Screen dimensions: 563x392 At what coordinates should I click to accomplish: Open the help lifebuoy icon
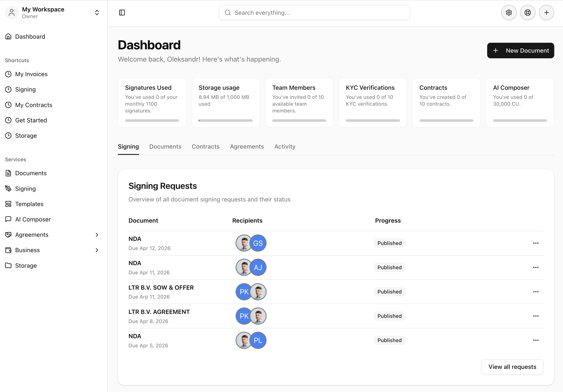click(528, 12)
